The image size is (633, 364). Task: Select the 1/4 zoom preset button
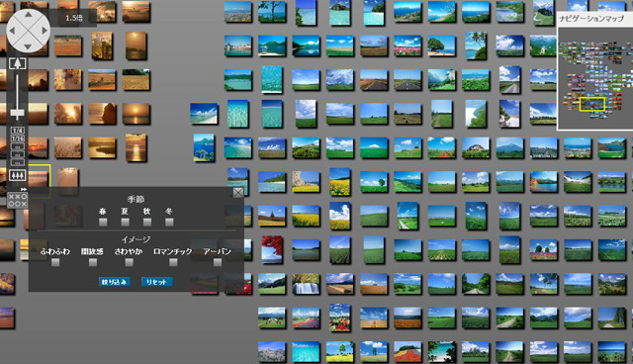18,131
